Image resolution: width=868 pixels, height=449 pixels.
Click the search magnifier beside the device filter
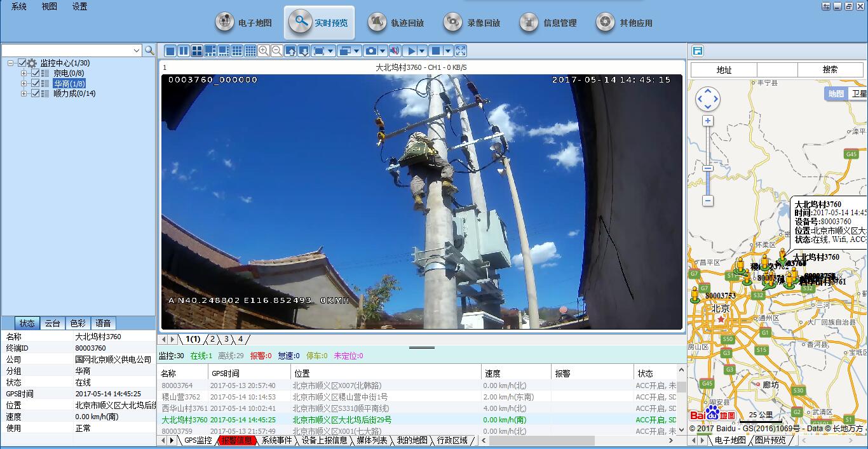(x=149, y=50)
